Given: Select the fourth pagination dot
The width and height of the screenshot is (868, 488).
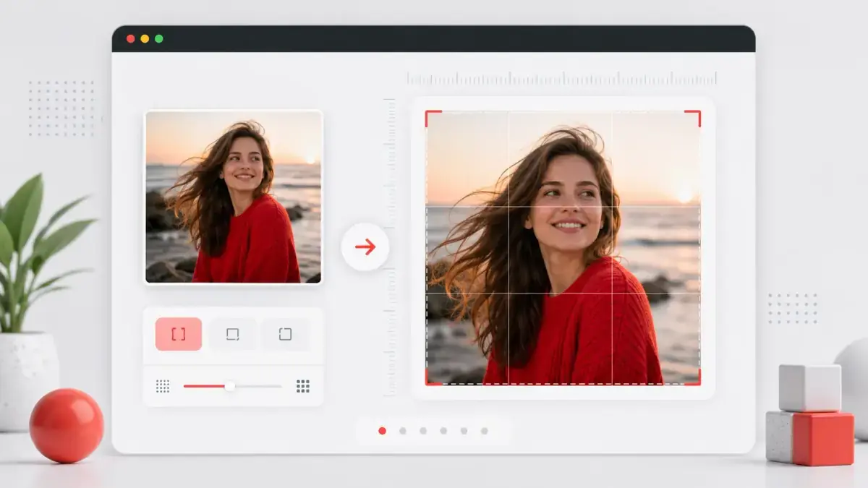Looking at the screenshot, I should coord(443,431).
